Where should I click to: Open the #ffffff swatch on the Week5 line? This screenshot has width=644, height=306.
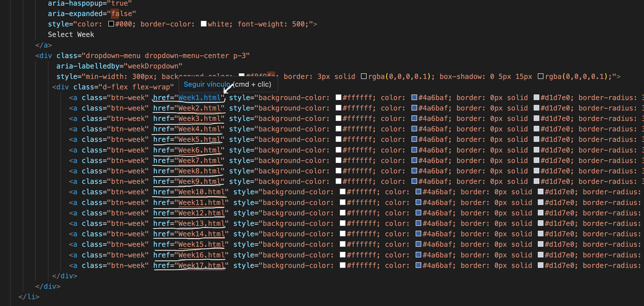coord(338,139)
